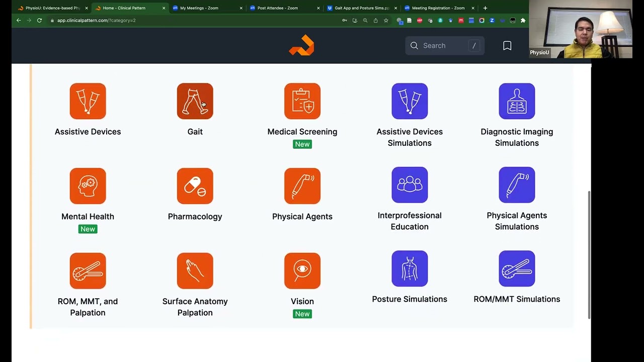Open Diagnostic Imaging Simulations icon

pyautogui.click(x=517, y=101)
